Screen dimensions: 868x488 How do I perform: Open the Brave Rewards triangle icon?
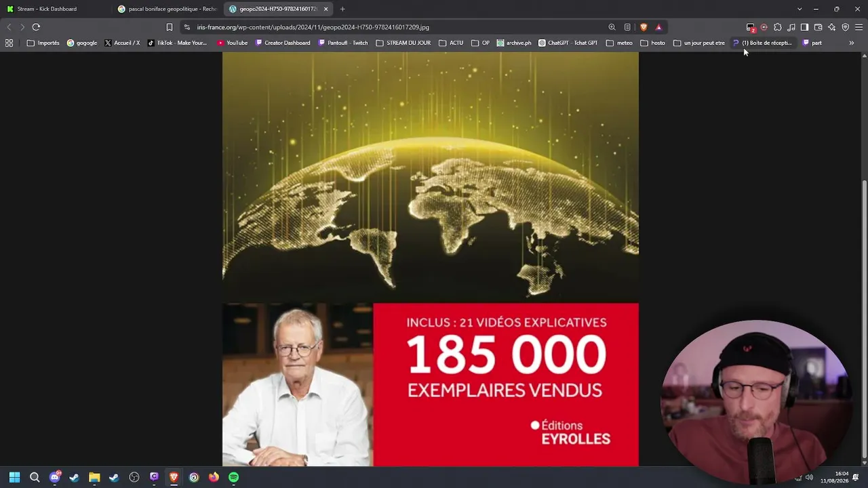tap(658, 27)
